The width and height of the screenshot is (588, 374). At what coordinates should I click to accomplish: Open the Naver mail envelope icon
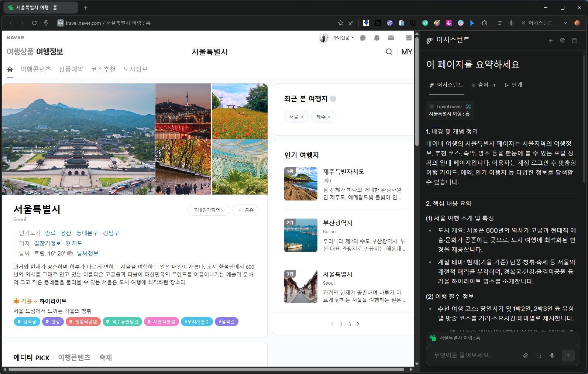[391, 38]
